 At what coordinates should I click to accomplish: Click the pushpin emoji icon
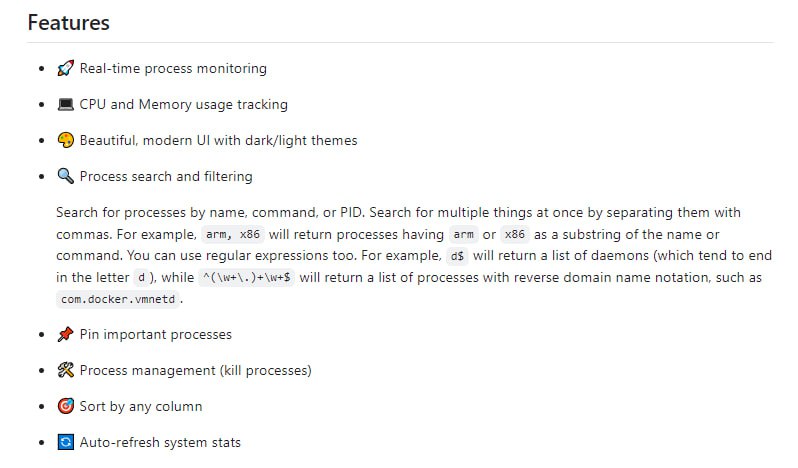tap(66, 335)
